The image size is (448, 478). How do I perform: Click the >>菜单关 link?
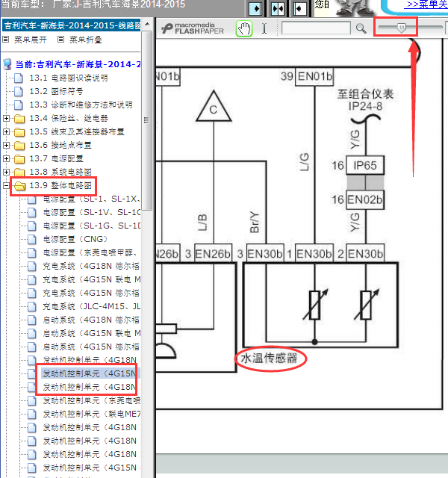(x=426, y=4)
